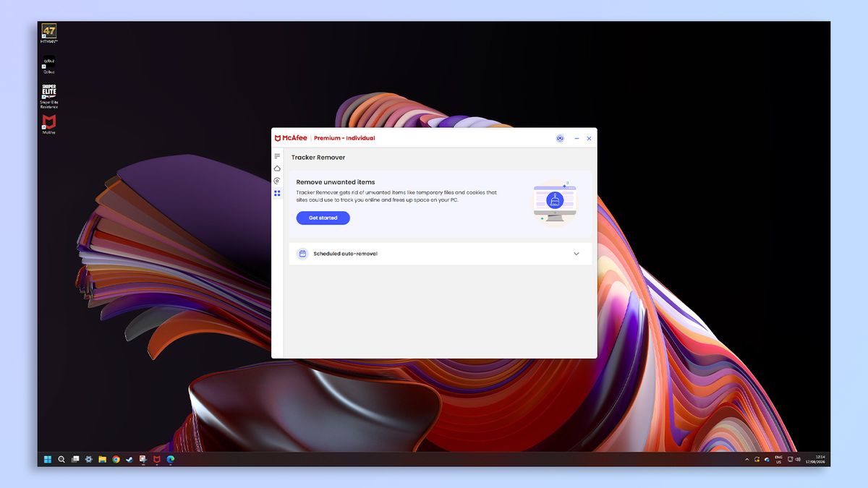The image size is (868, 488).
Task: Click the Remove unwanted items heading
Action: point(336,182)
